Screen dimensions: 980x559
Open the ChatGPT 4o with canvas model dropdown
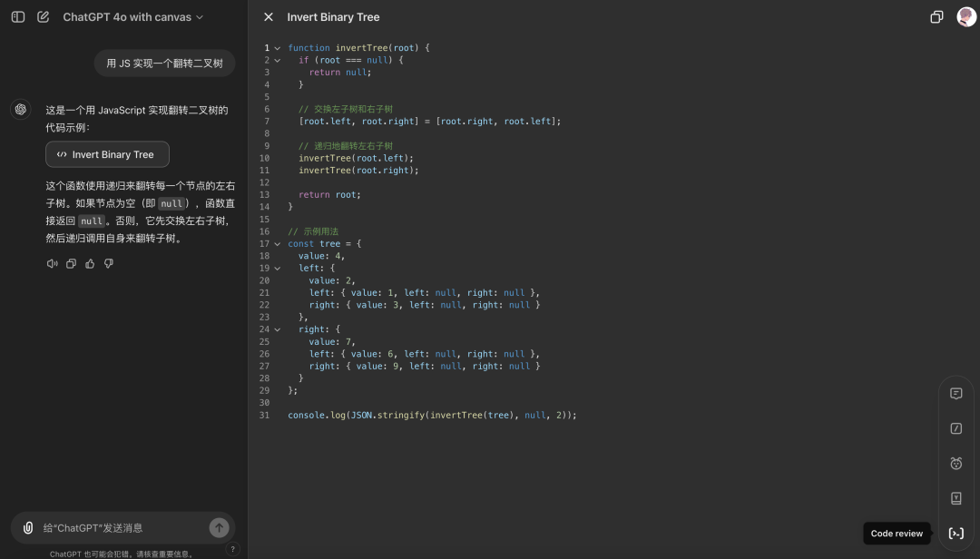point(133,17)
